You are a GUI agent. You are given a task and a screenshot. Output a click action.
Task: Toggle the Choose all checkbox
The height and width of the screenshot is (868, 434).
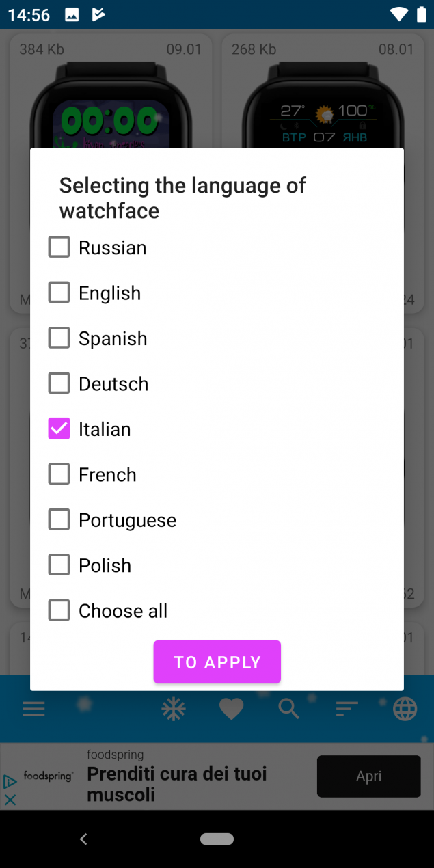(59, 610)
